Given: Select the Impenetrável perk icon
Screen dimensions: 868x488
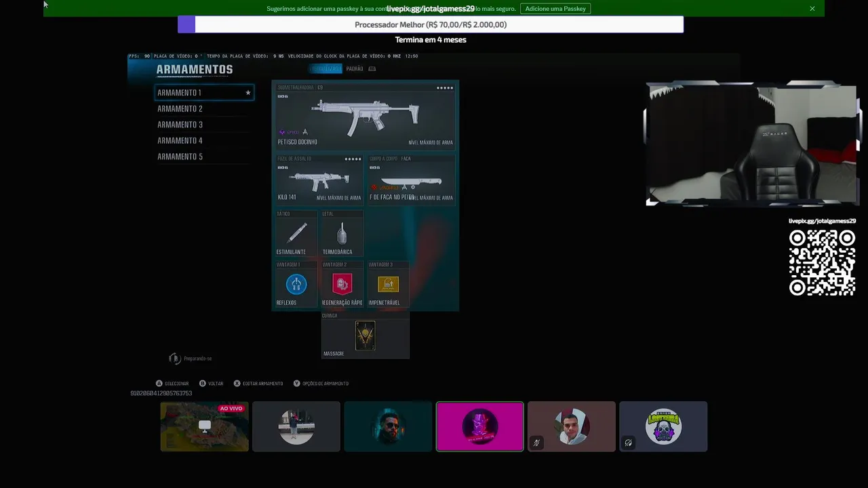Looking at the screenshot, I should [389, 284].
